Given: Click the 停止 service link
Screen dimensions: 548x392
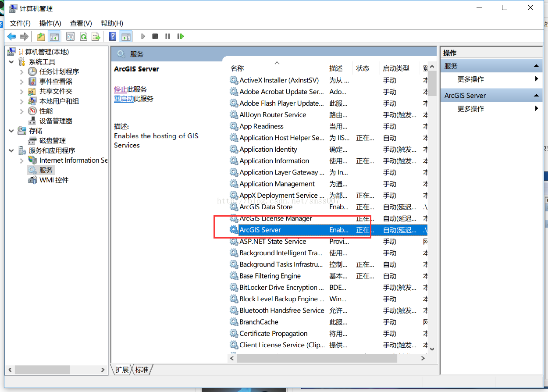Looking at the screenshot, I should tap(121, 89).
